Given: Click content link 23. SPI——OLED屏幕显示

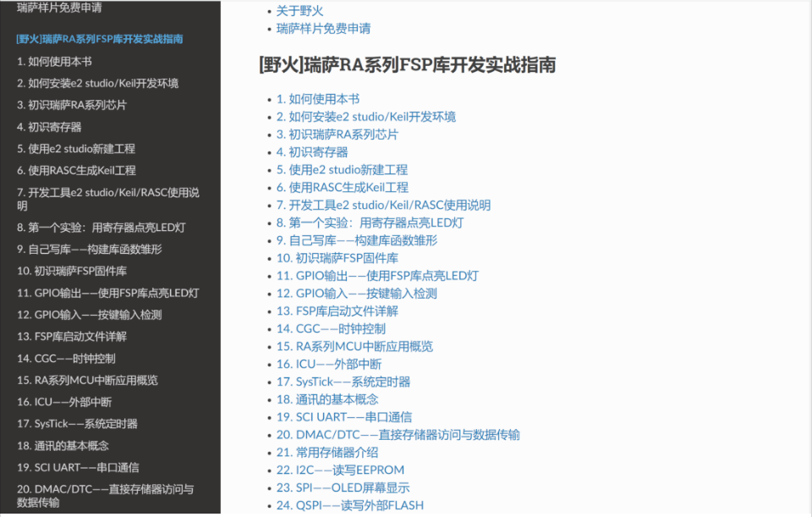Looking at the screenshot, I should (x=343, y=487).
